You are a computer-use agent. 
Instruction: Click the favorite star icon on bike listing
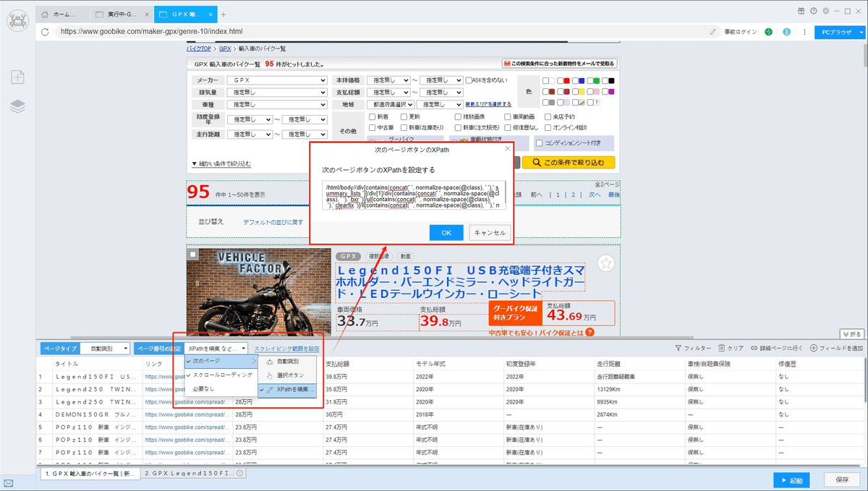[x=606, y=264]
